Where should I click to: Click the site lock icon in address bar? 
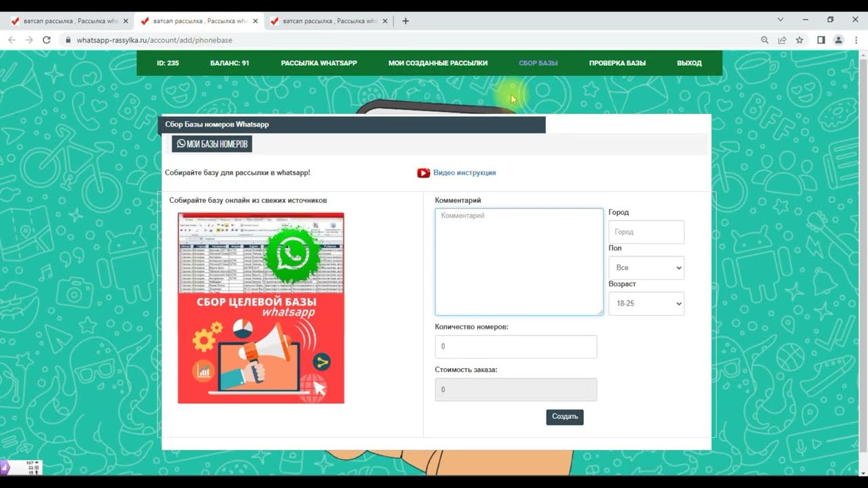[x=68, y=40]
